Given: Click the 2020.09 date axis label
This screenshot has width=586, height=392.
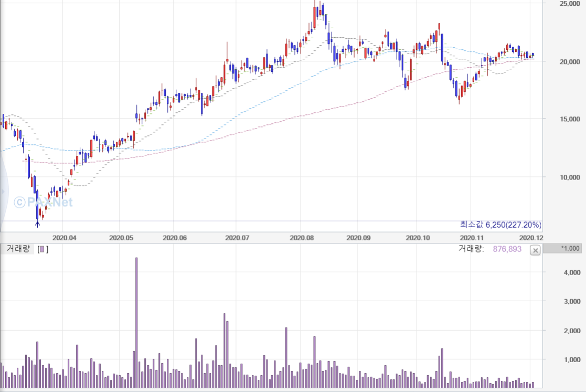Looking at the screenshot, I should coord(358,238).
